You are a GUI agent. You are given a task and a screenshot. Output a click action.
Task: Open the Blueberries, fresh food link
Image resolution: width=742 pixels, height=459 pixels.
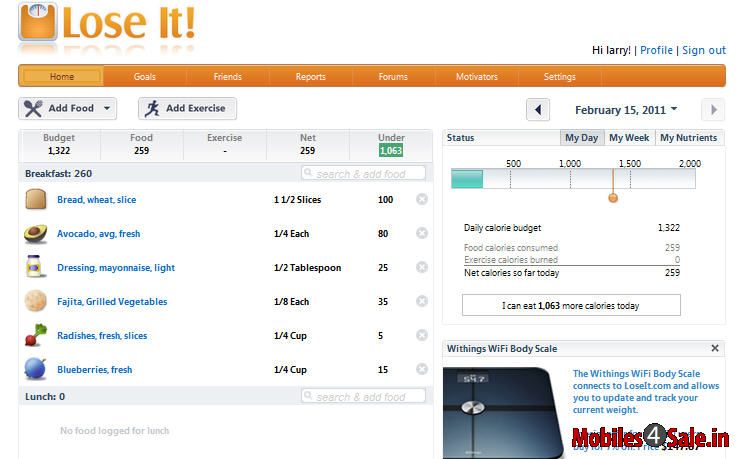pos(95,370)
